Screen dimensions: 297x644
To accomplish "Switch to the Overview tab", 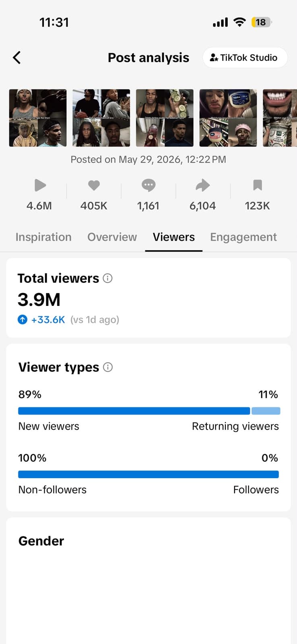I will point(112,237).
